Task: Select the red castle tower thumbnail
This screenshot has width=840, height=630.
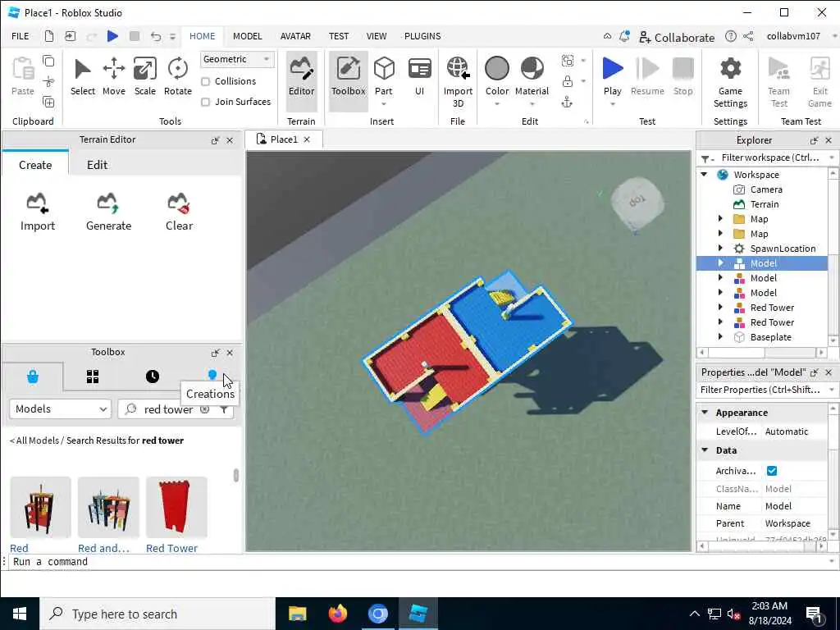Action: 176,507
